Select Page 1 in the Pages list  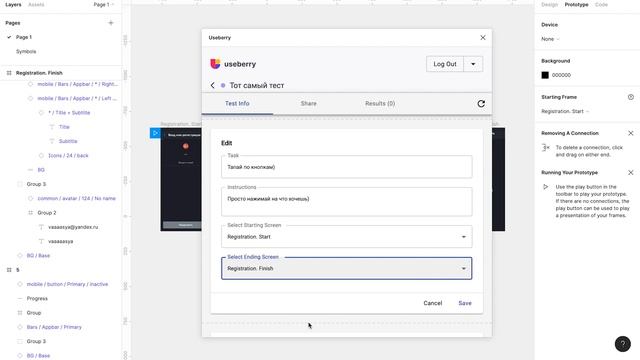click(x=24, y=37)
